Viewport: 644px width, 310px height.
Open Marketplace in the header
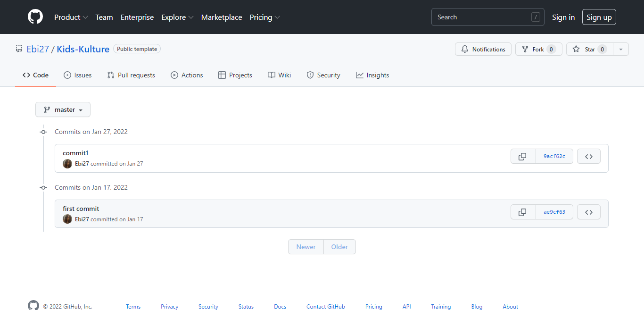222,17
